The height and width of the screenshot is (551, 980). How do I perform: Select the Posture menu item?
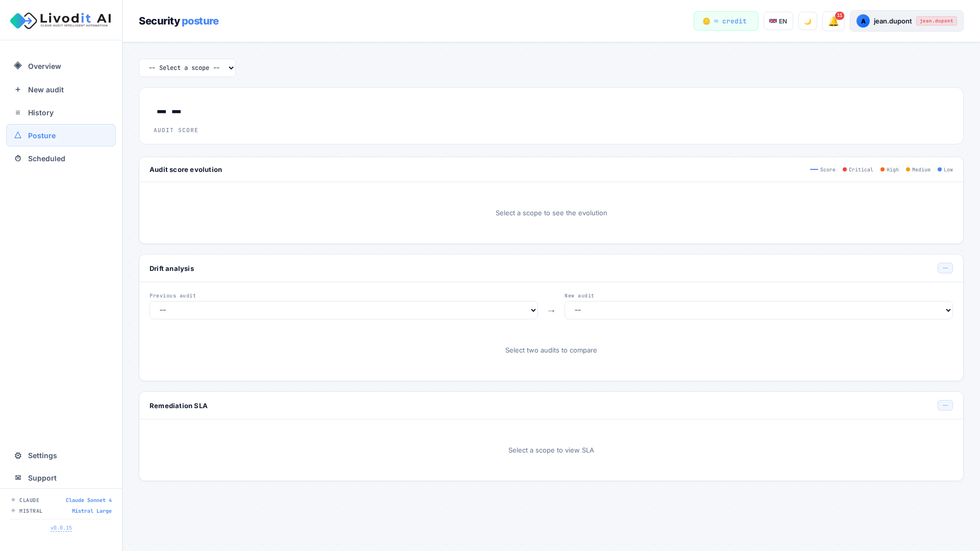[x=42, y=136]
